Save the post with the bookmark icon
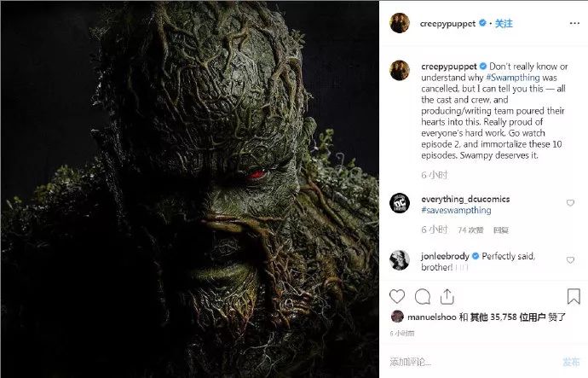 [x=572, y=297]
